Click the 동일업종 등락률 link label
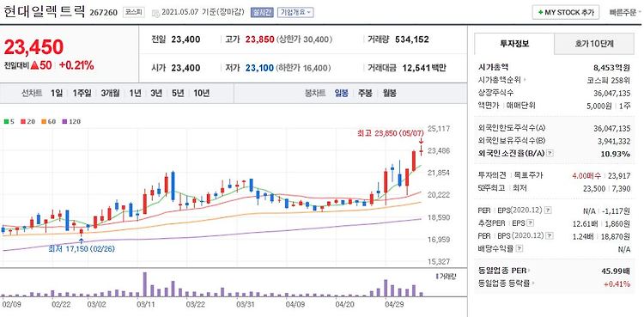This screenshot has width=644, height=317. pyautogui.click(x=505, y=283)
